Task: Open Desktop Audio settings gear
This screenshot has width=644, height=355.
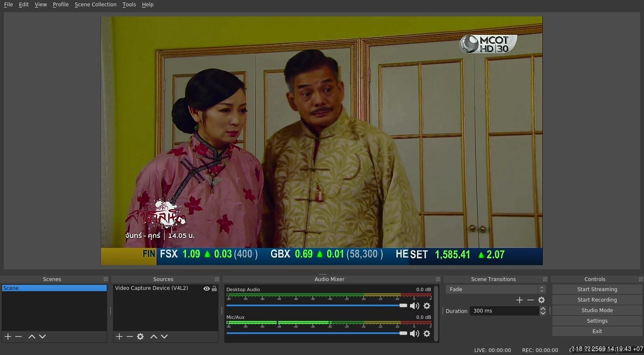Action: click(x=427, y=306)
